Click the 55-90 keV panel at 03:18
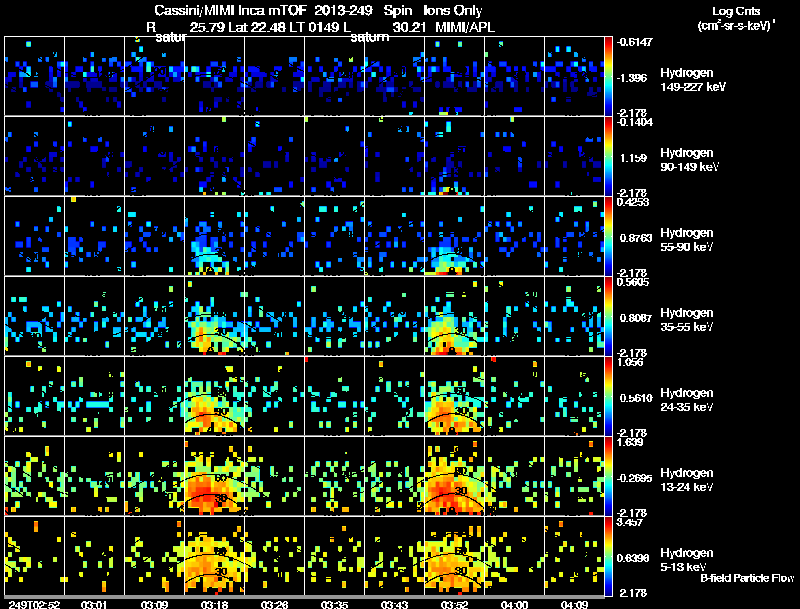This screenshot has width=800, height=609. [214, 236]
